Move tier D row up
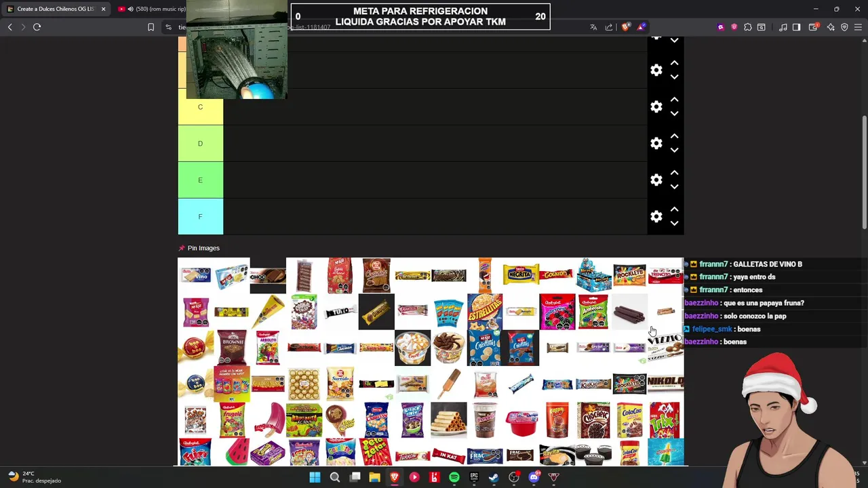The image size is (868, 488). coord(674,136)
